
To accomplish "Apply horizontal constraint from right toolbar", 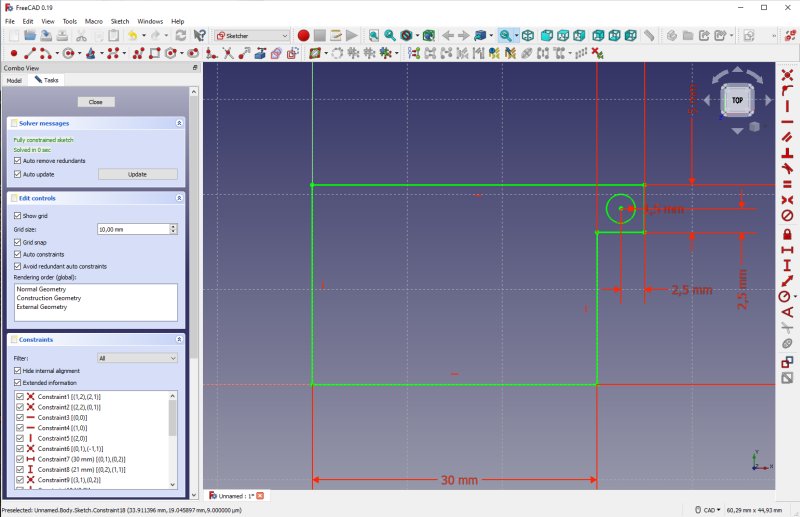I will coord(787,121).
